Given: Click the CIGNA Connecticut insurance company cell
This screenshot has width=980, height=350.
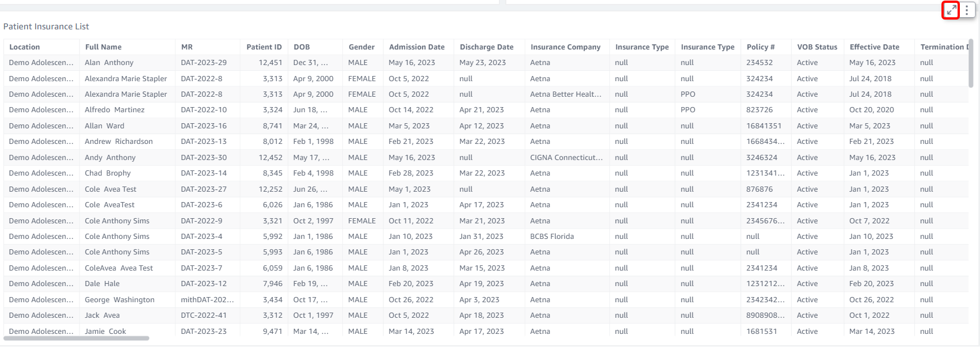Looking at the screenshot, I should point(566,158).
